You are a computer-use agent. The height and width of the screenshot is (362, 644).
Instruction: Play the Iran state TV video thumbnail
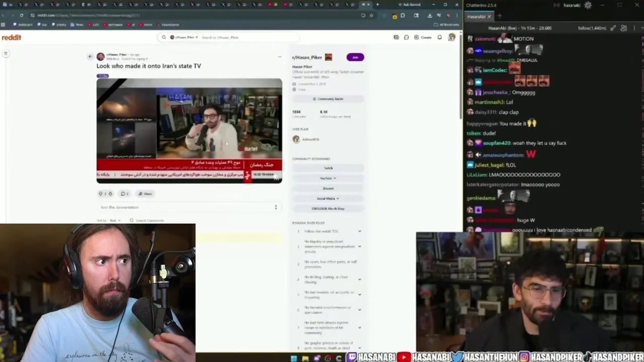189,131
